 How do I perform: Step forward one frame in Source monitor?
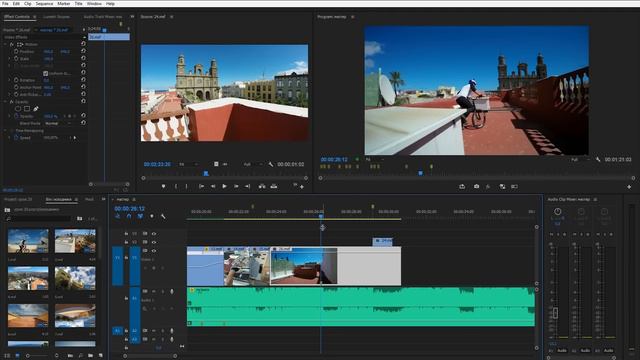coord(236,186)
